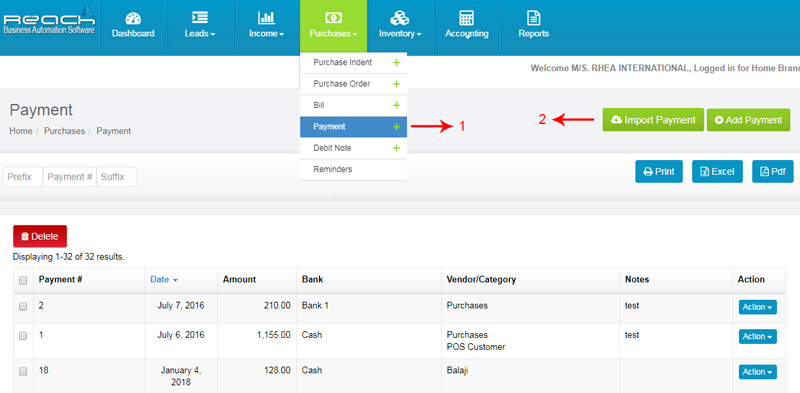The image size is (800, 393).
Task: Open Action dropdown for Balaji payment
Action: coord(758,372)
